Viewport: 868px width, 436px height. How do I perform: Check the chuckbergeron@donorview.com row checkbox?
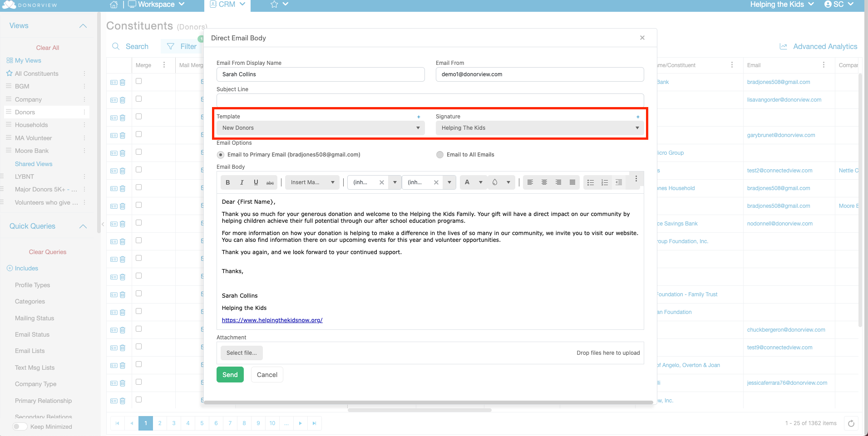click(x=139, y=329)
